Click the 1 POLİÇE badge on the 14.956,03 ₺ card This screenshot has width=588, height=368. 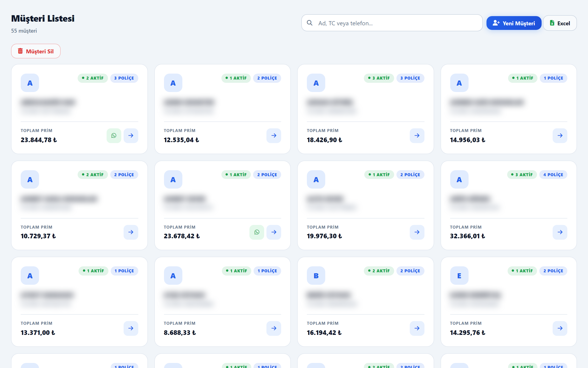click(554, 78)
